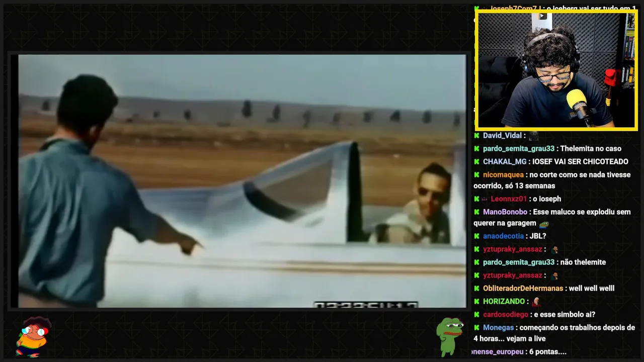This screenshot has width=644, height=362.
Task: Click the emote in HORIZANDO's message
Action: pyautogui.click(x=536, y=302)
